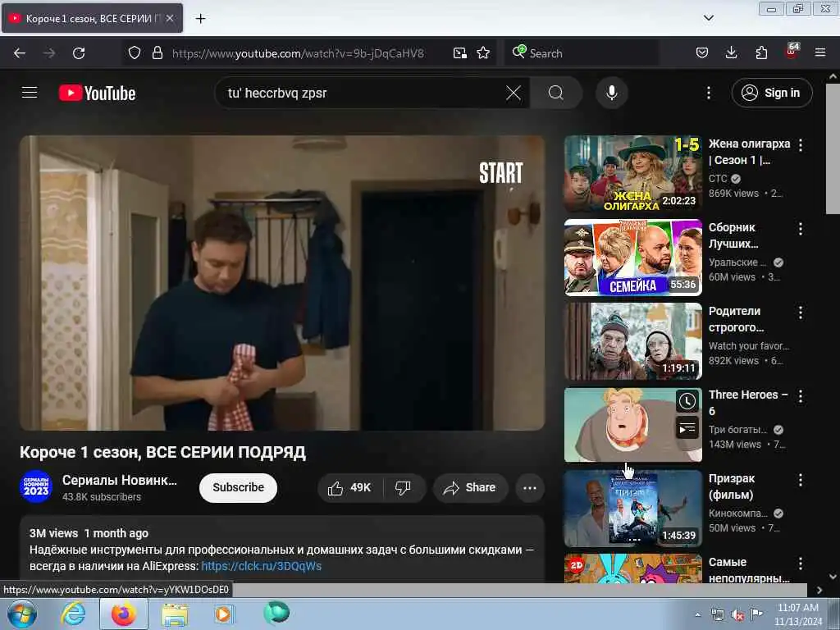Open File Explorer from taskbar
This screenshot has height=630, width=840.
pyautogui.click(x=175, y=614)
